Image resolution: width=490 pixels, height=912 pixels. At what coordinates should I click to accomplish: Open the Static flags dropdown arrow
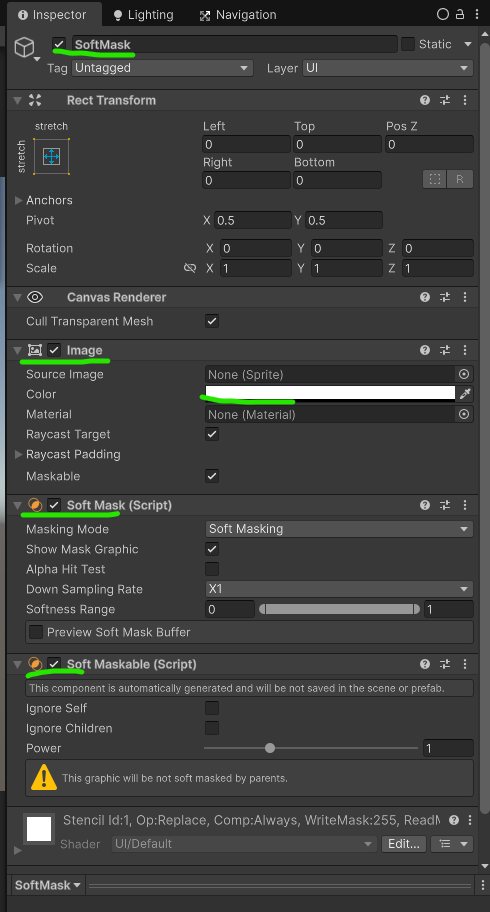[468, 44]
